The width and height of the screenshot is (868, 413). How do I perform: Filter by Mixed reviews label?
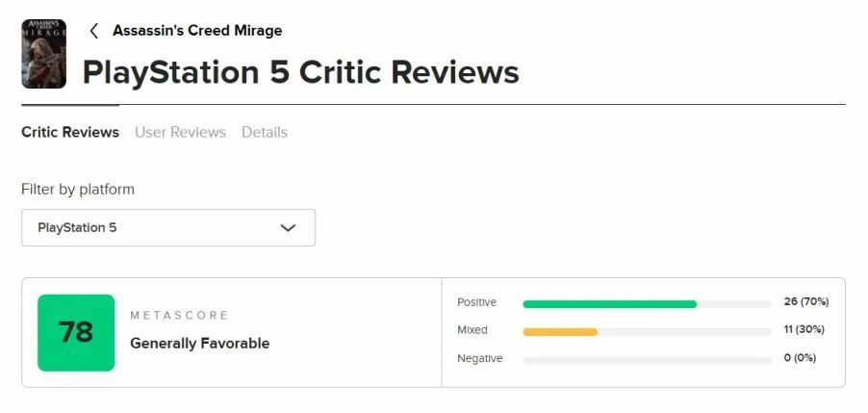pos(472,330)
